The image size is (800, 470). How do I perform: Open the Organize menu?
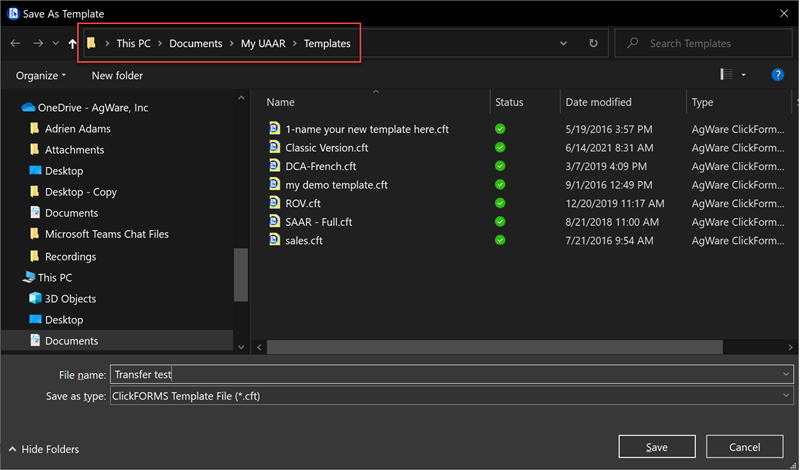42,75
